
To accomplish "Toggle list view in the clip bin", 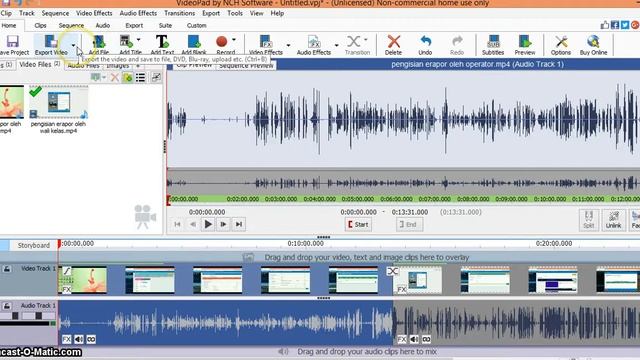I will 140,78.
